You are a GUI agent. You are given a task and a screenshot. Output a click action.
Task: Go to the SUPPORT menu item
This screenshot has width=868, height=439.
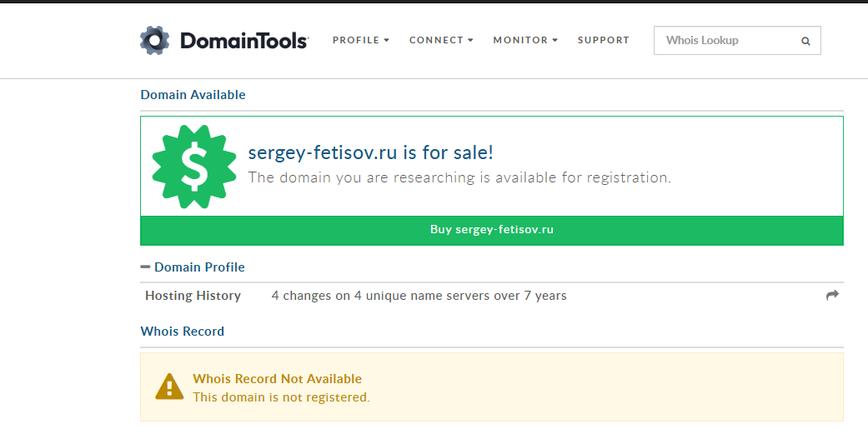click(x=604, y=40)
